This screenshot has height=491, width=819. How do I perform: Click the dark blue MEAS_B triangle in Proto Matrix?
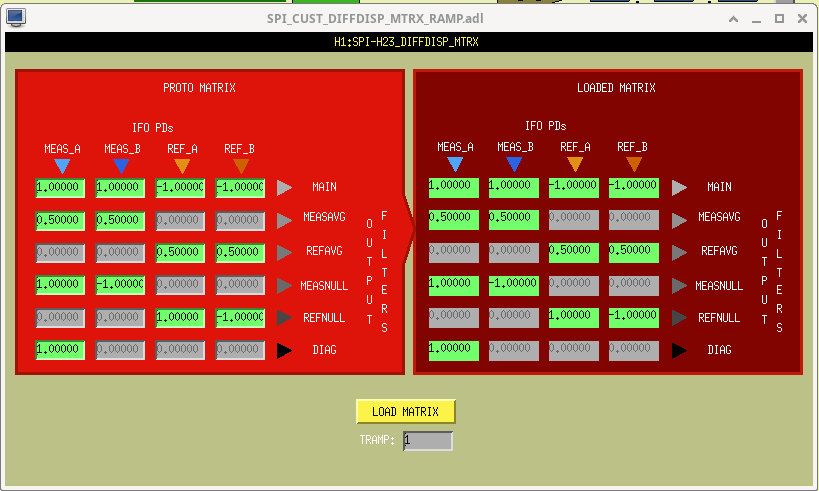[x=121, y=167]
